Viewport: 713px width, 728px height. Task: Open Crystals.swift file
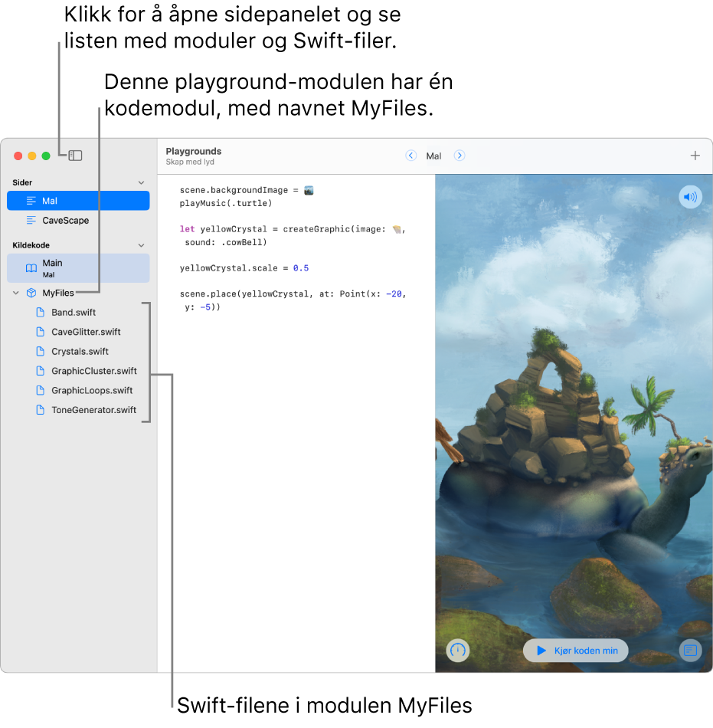pyautogui.click(x=80, y=352)
